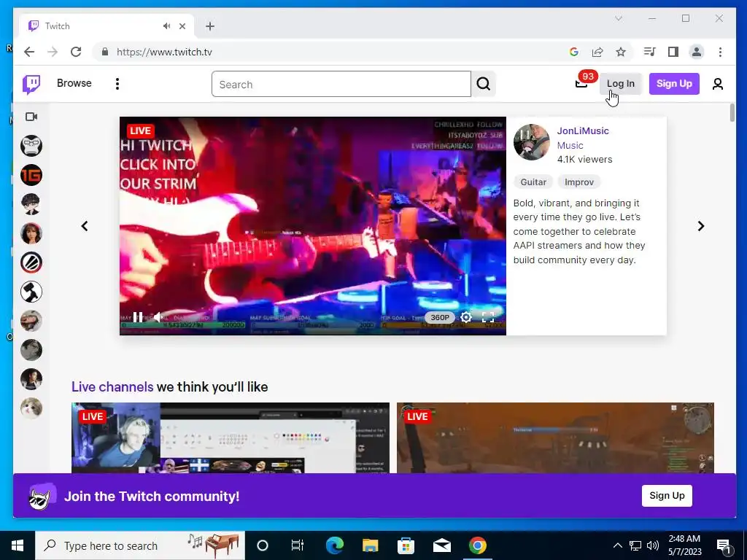
Task: Show next featured stream in carousel
Action: [701, 226]
